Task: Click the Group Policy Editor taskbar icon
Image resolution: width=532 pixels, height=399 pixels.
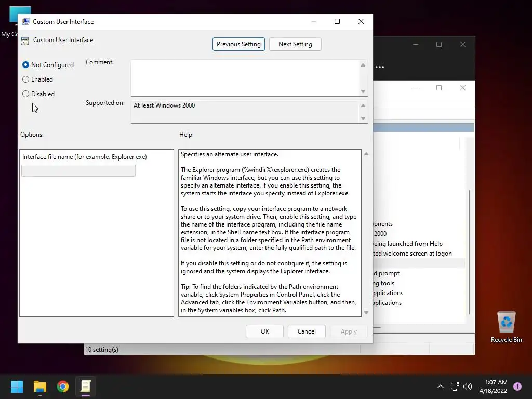Action: coord(86,387)
